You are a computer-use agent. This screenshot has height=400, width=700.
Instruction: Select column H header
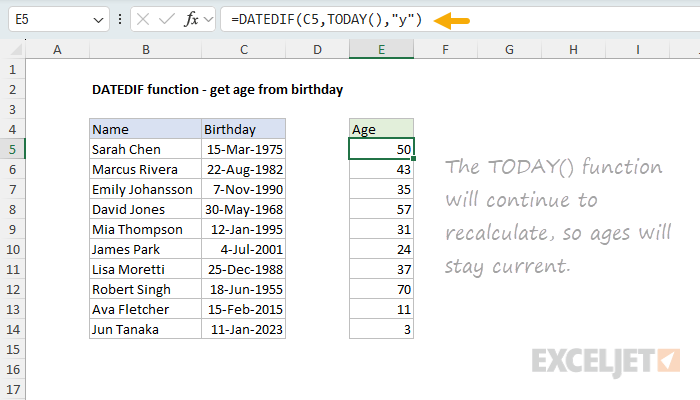573,50
